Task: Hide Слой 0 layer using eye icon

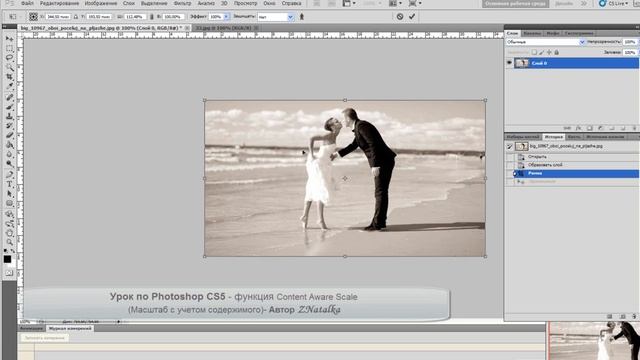Action: click(x=509, y=63)
